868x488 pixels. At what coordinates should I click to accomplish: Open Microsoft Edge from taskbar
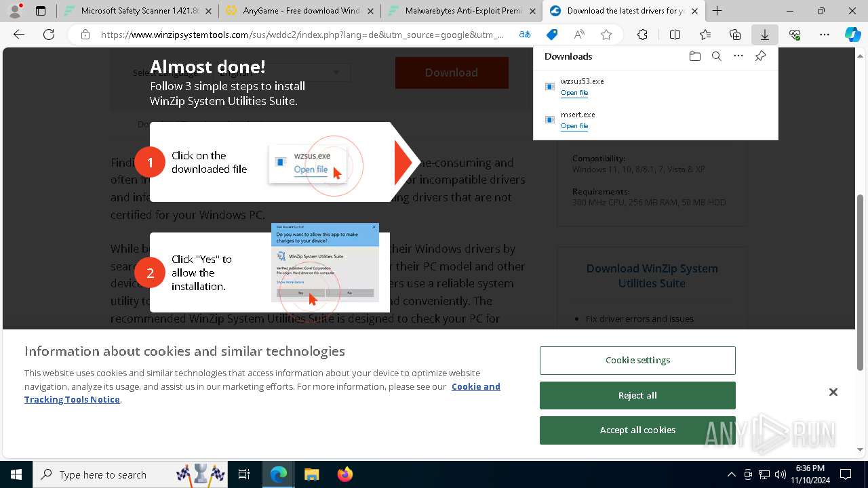tap(279, 474)
